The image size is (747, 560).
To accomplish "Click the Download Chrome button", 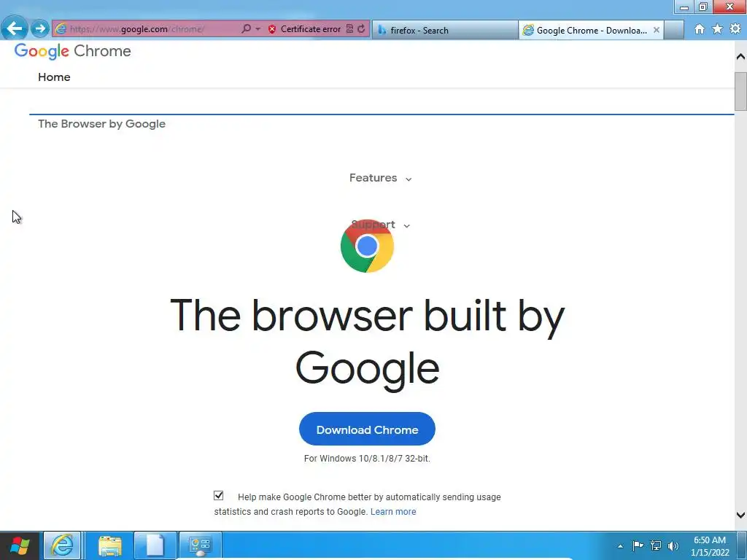I will [x=367, y=429].
